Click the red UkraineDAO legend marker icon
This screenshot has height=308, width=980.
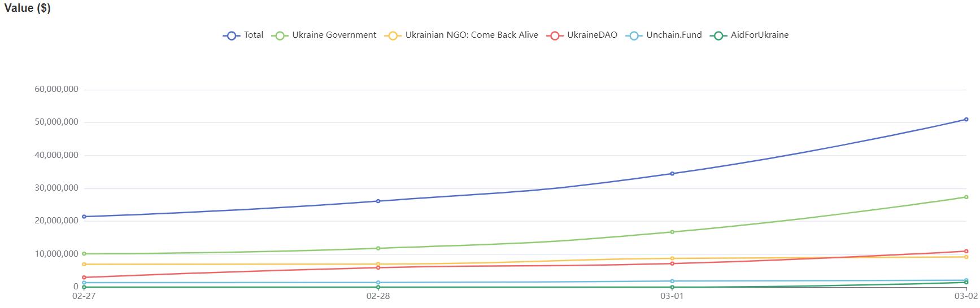pos(555,36)
